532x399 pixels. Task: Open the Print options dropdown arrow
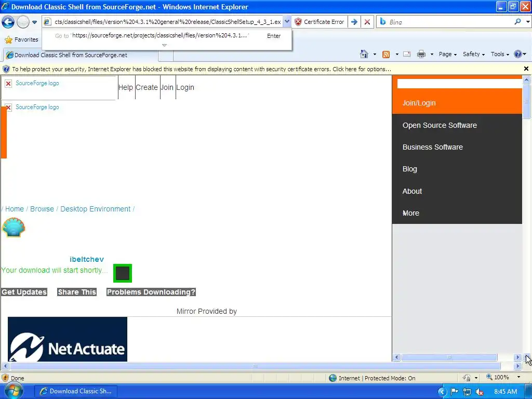pyautogui.click(x=432, y=54)
